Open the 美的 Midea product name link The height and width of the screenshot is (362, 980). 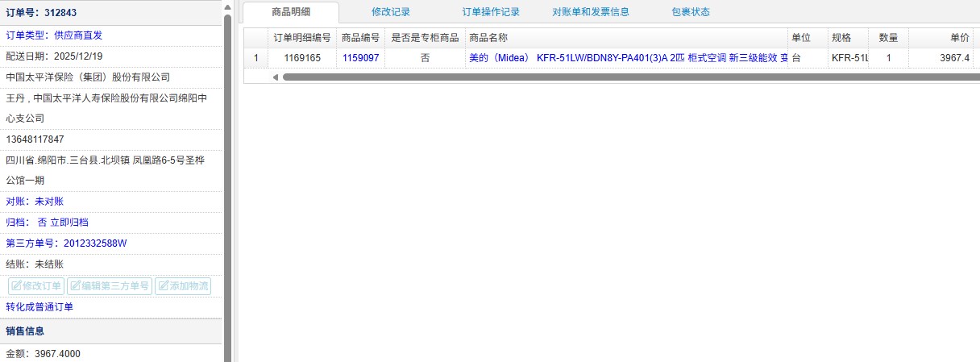click(627, 58)
